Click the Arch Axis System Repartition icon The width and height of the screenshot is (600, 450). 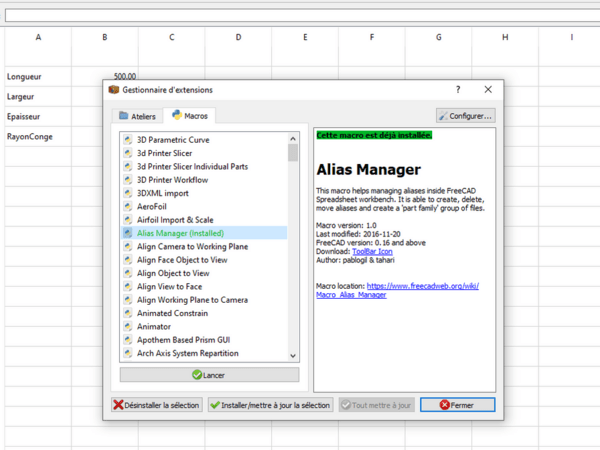click(128, 353)
